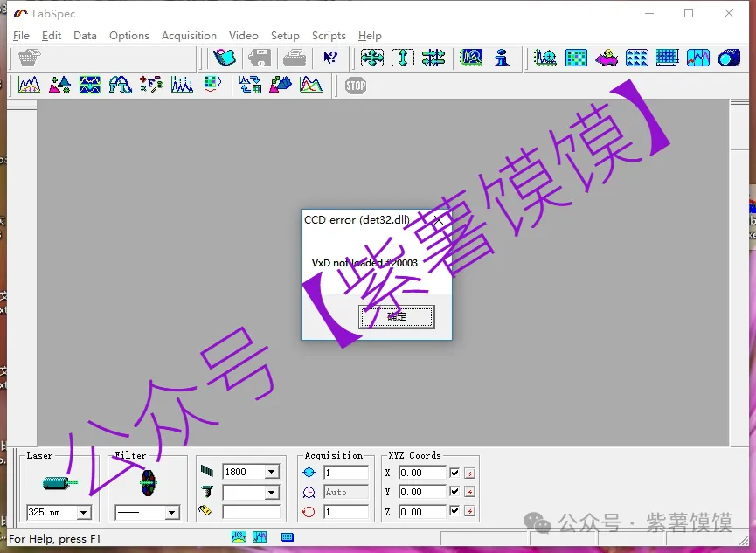The width and height of the screenshot is (756, 553).
Task: Click the globe icon at toolbar end
Action: point(728,58)
